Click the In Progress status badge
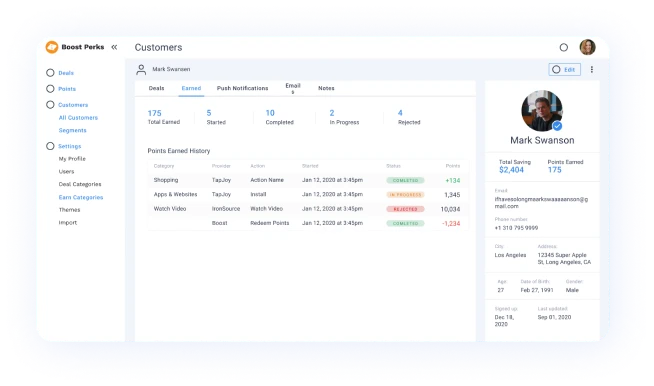Viewport: 654px width, 386px height. 405,195
